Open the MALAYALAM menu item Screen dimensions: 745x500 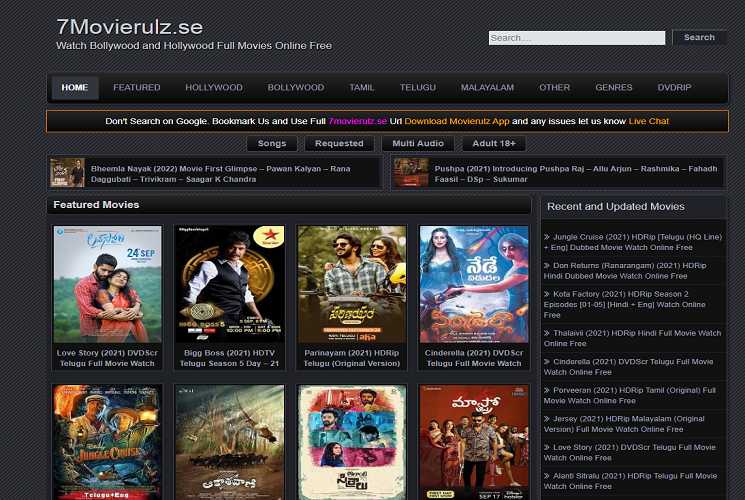tap(487, 87)
